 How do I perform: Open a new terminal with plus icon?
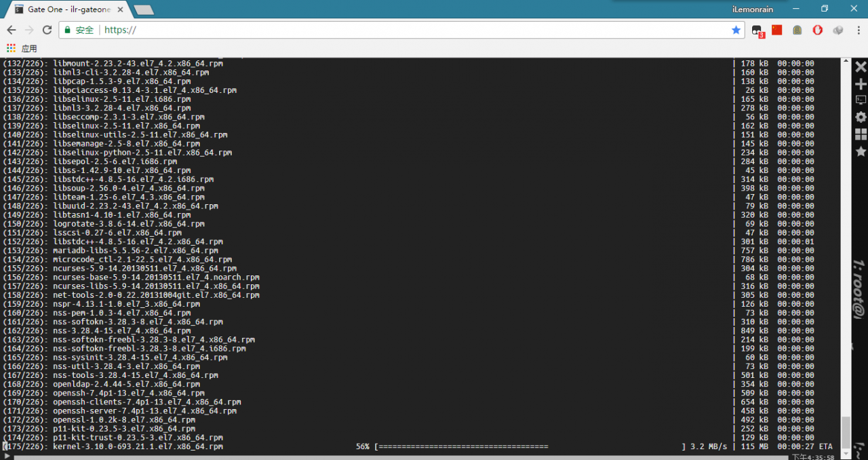[x=861, y=84]
